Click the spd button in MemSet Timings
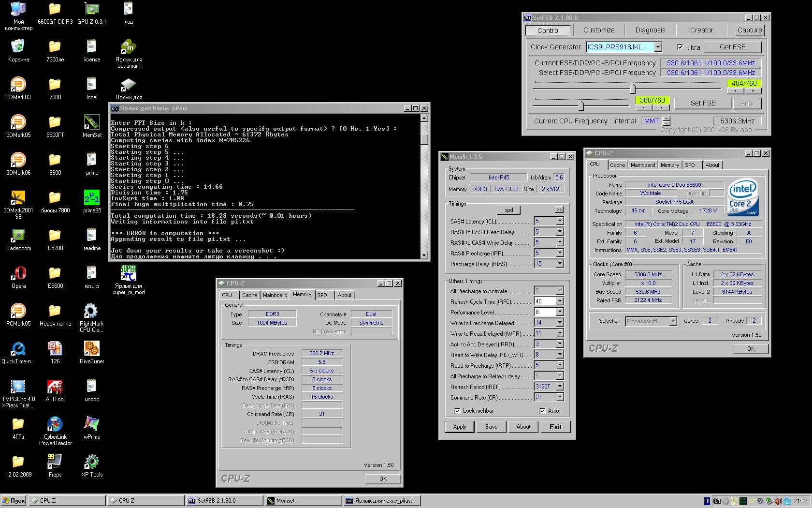Viewport: 812px width, 508px height. (509, 210)
